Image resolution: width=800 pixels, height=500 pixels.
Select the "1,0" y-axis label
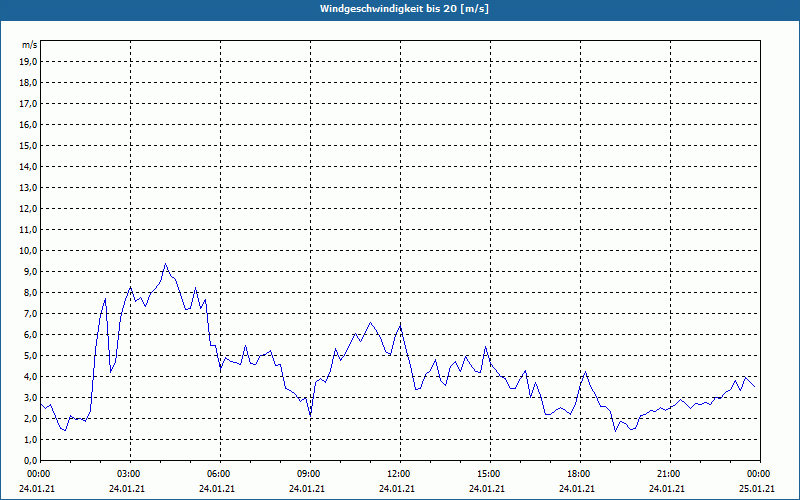point(30,439)
